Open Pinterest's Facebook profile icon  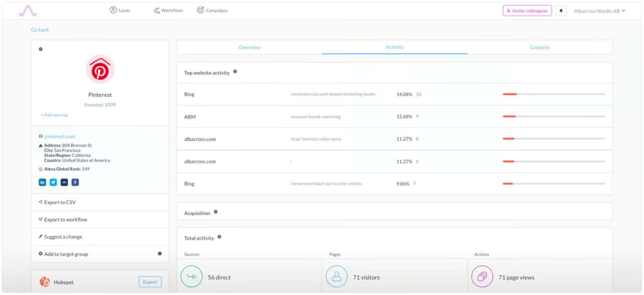[75, 182]
